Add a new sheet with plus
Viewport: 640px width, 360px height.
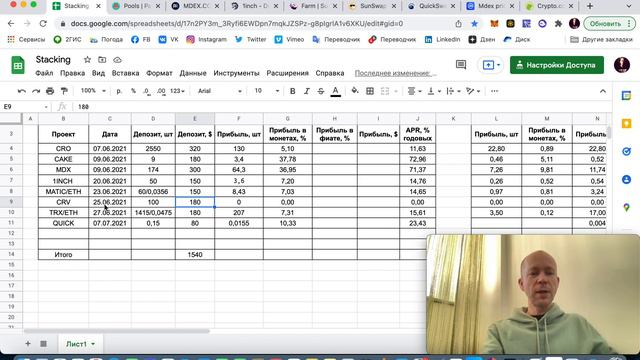(28, 344)
